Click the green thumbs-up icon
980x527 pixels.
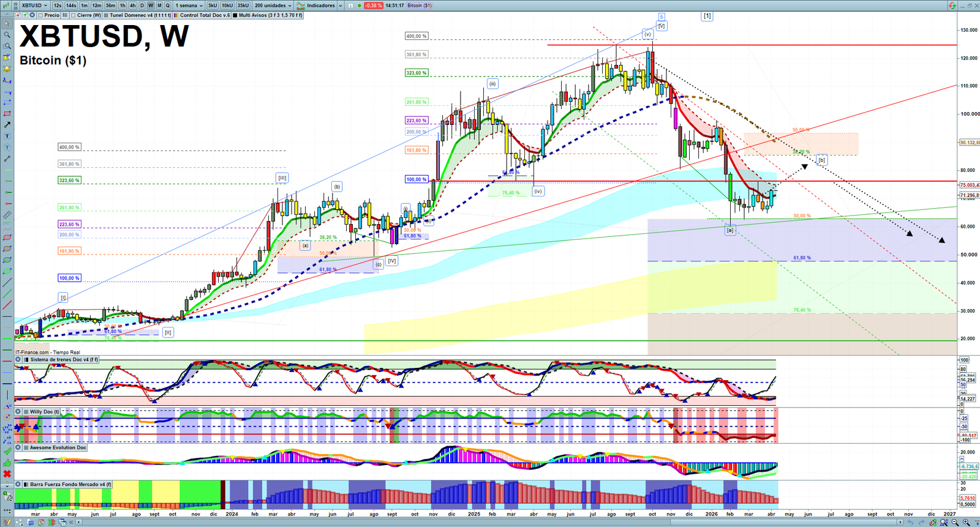[x=7, y=462]
